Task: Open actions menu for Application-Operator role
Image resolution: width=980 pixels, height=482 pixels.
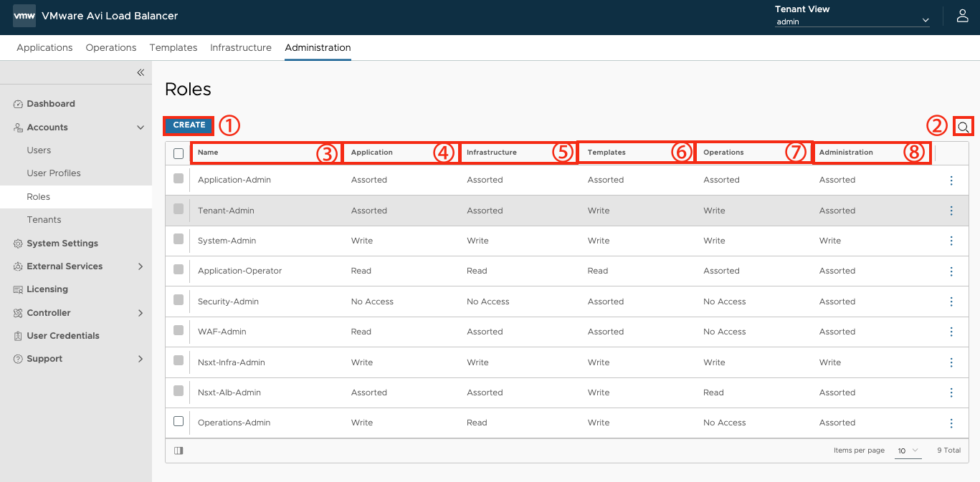Action: click(x=951, y=271)
